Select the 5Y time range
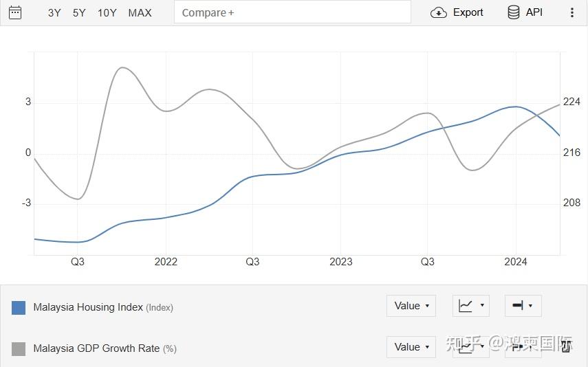The image size is (588, 367). click(x=79, y=12)
